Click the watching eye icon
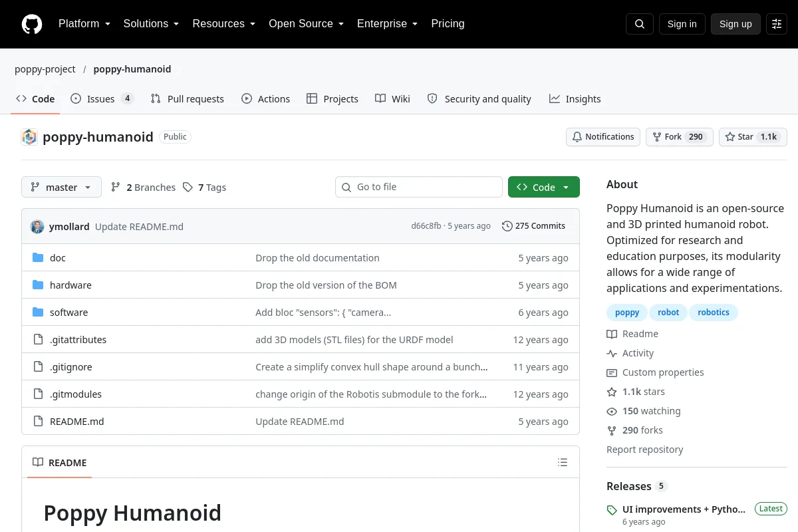Image resolution: width=798 pixels, height=532 pixels. click(x=612, y=411)
